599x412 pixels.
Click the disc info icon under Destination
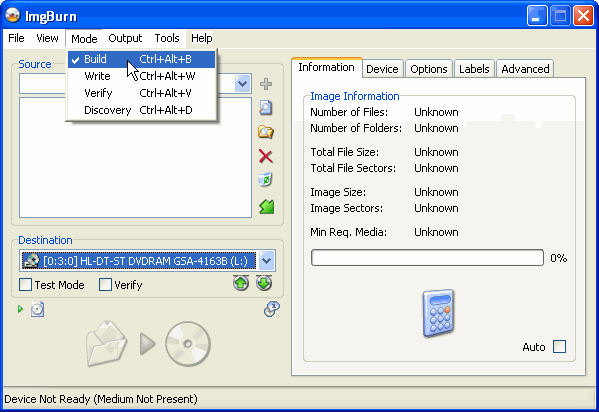pos(38,309)
